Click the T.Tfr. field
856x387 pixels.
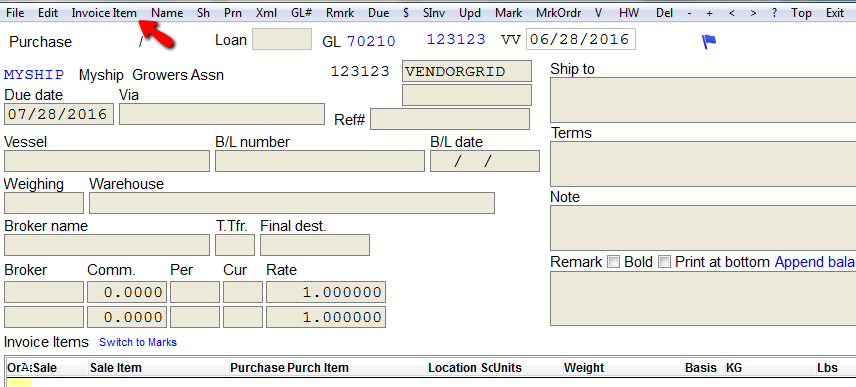click(x=235, y=245)
